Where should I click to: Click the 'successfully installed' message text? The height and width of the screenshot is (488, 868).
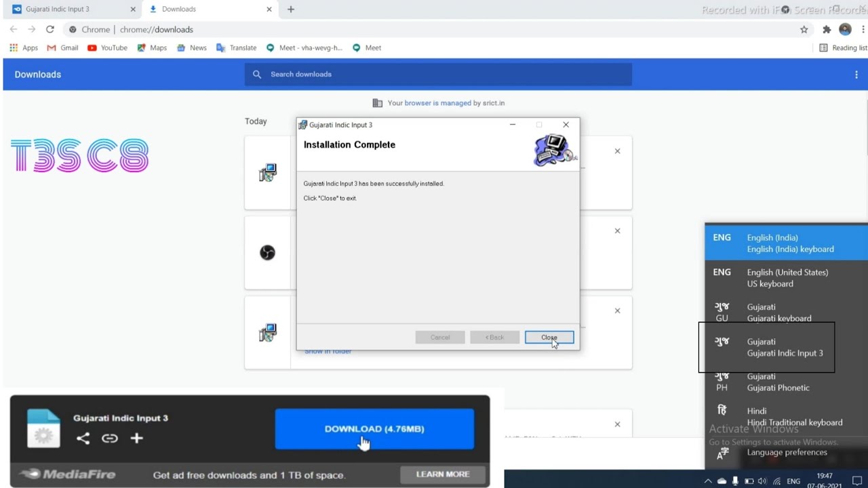coord(374,184)
